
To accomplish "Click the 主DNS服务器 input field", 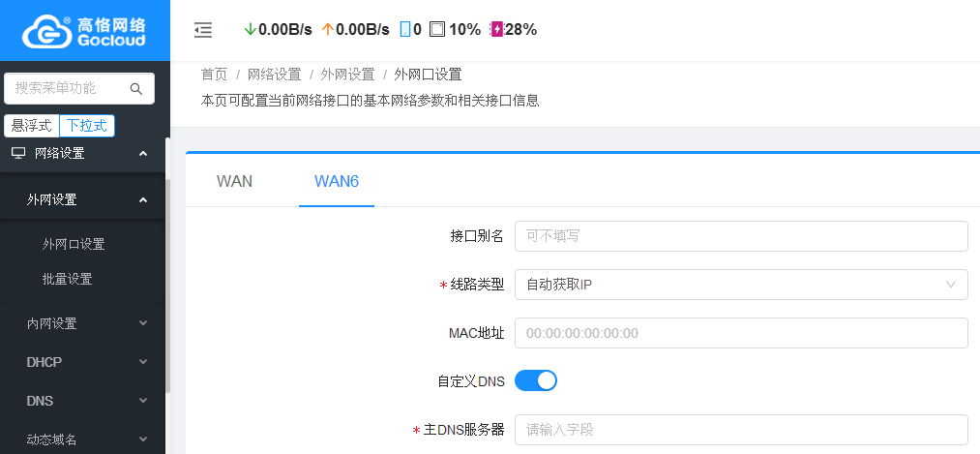I will pyautogui.click(x=741, y=429).
